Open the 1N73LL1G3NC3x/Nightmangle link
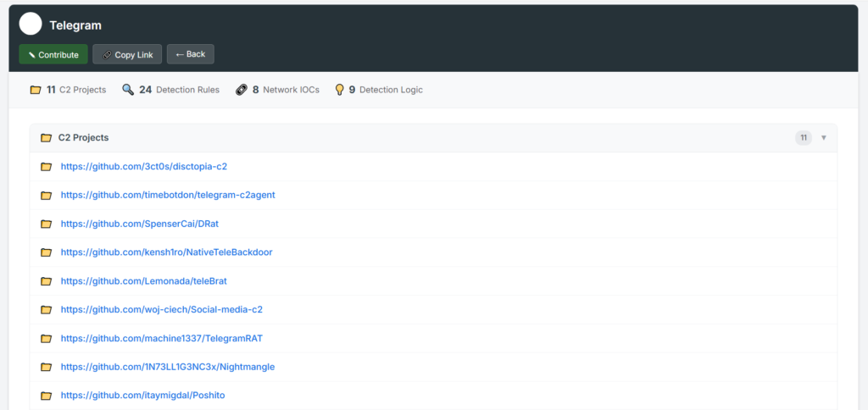This screenshot has width=868, height=410. [168, 367]
